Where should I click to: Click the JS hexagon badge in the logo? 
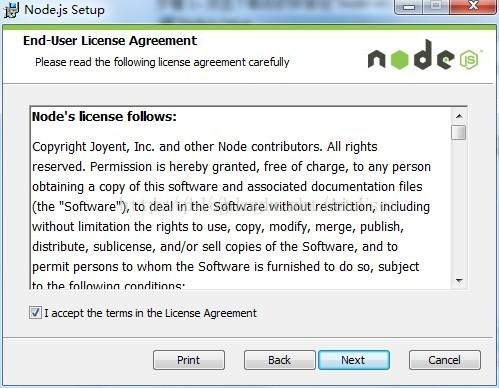click(x=469, y=60)
